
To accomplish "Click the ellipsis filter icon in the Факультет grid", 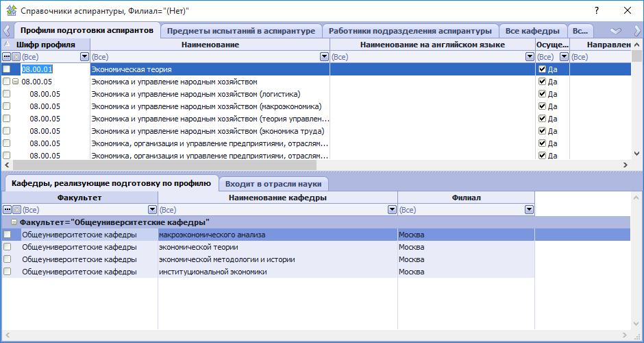I will click(x=7, y=210).
